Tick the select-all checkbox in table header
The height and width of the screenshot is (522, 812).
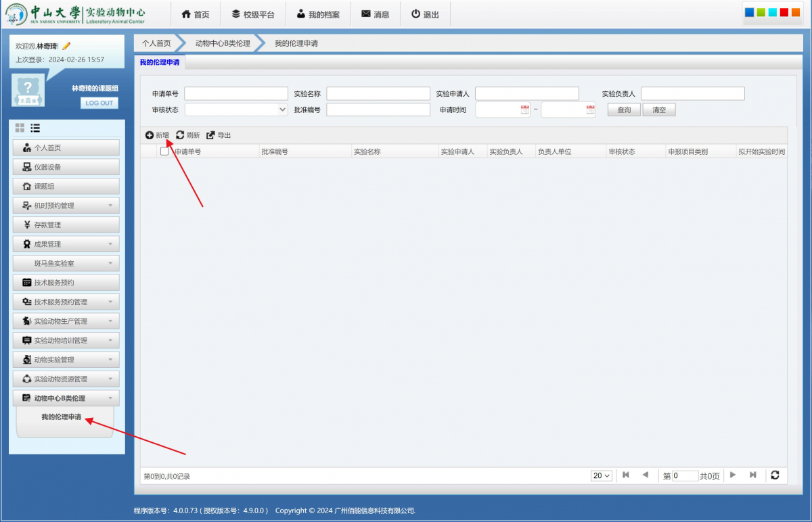click(x=164, y=151)
